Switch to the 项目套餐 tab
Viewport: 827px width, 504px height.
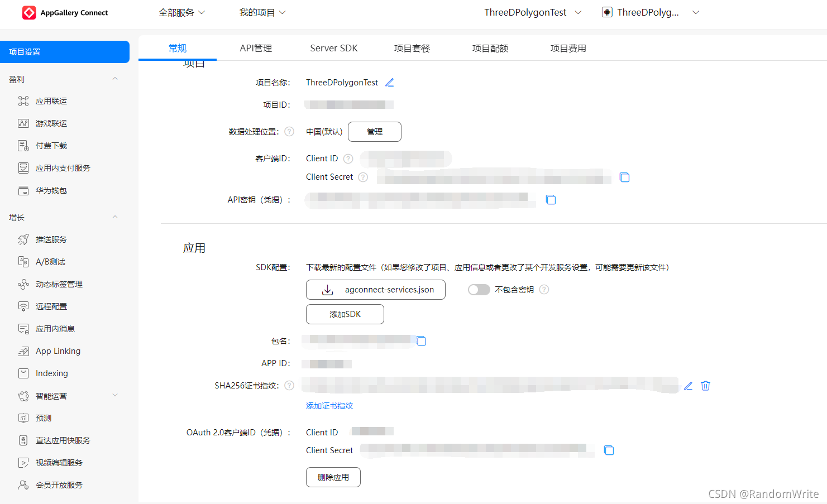click(412, 49)
